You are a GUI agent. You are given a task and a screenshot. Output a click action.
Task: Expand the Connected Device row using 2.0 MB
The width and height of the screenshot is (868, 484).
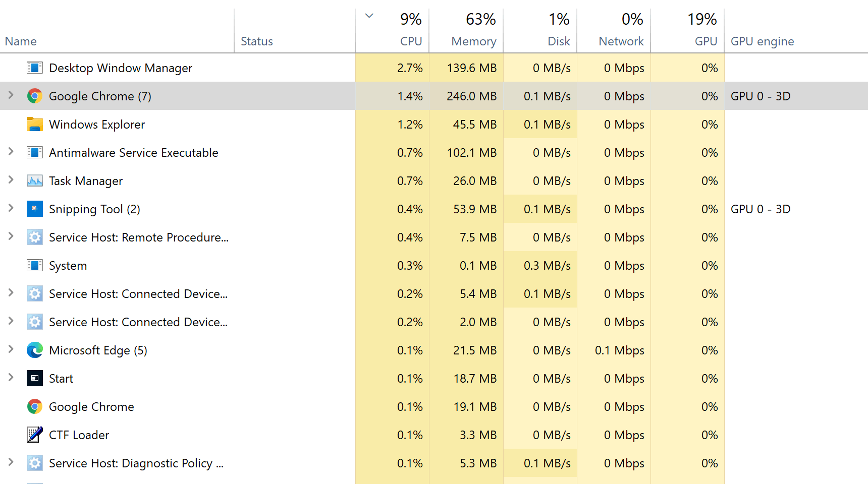pyautogui.click(x=11, y=321)
